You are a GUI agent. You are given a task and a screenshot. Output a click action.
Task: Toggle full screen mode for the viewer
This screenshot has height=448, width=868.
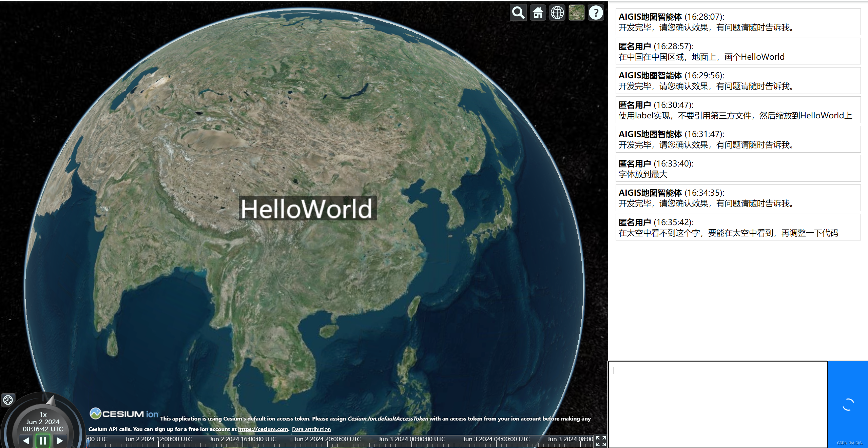click(601, 441)
